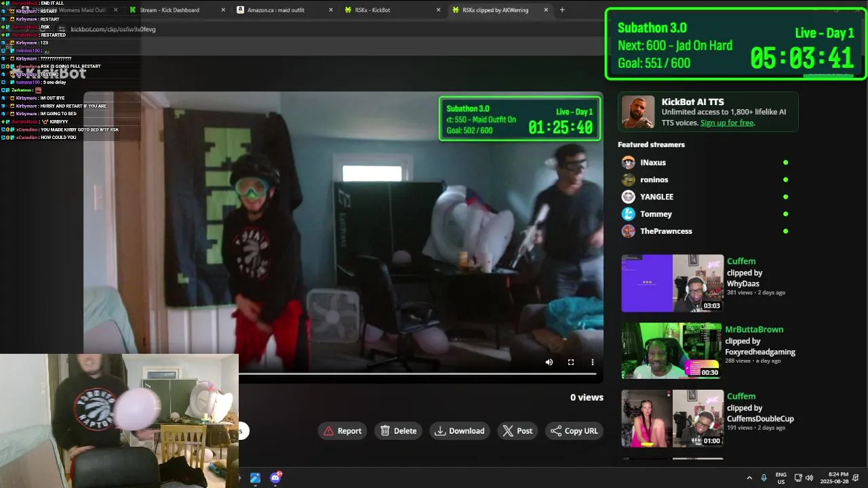Viewport: 868px width, 488px height.
Task: Open a new browser tab with plus icon
Action: pos(562,10)
